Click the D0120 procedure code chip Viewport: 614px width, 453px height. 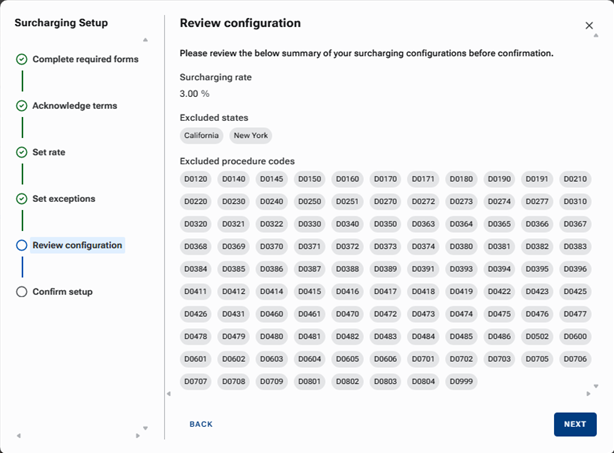coord(196,179)
